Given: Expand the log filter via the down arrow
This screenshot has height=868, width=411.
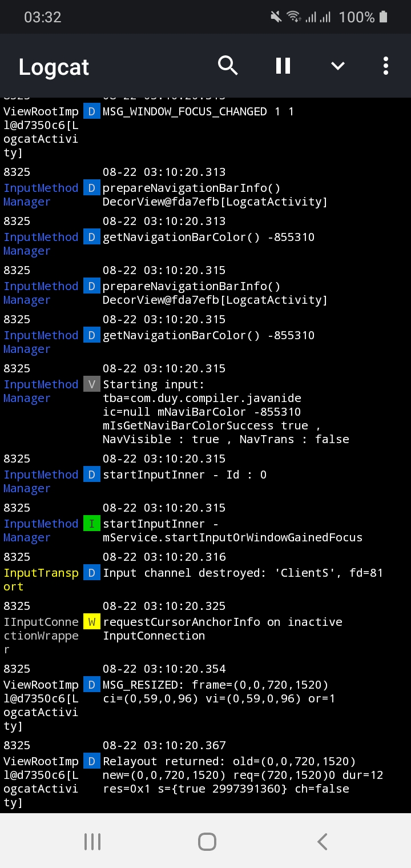Looking at the screenshot, I should coord(337,66).
